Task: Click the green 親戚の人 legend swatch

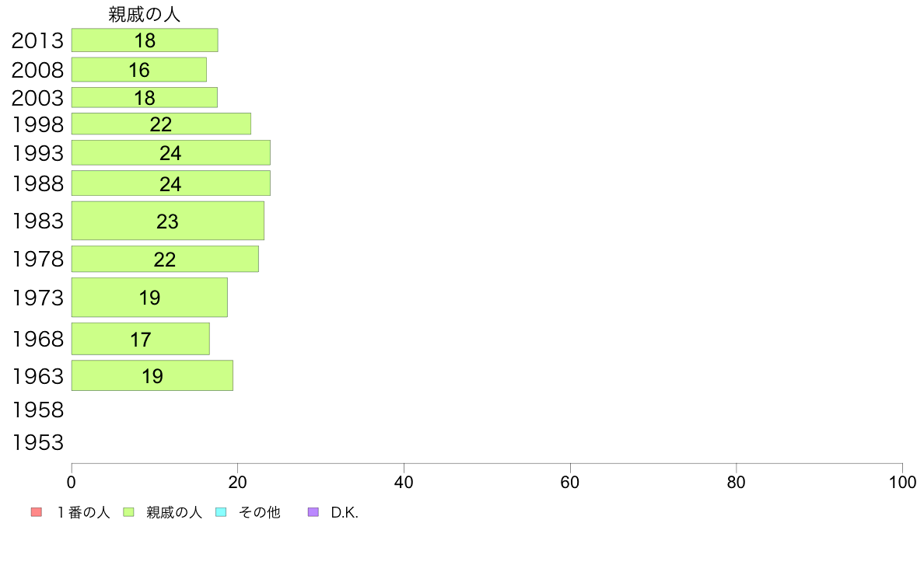Action: tap(129, 512)
